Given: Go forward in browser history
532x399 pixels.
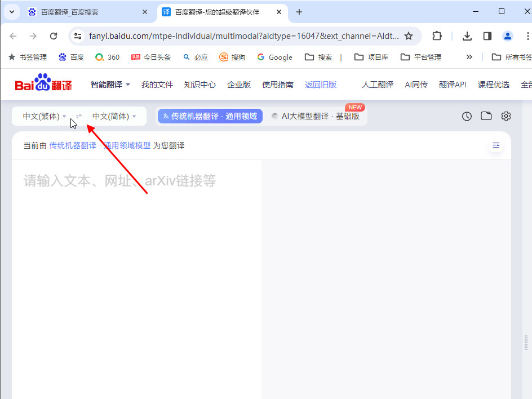Looking at the screenshot, I should tap(33, 36).
